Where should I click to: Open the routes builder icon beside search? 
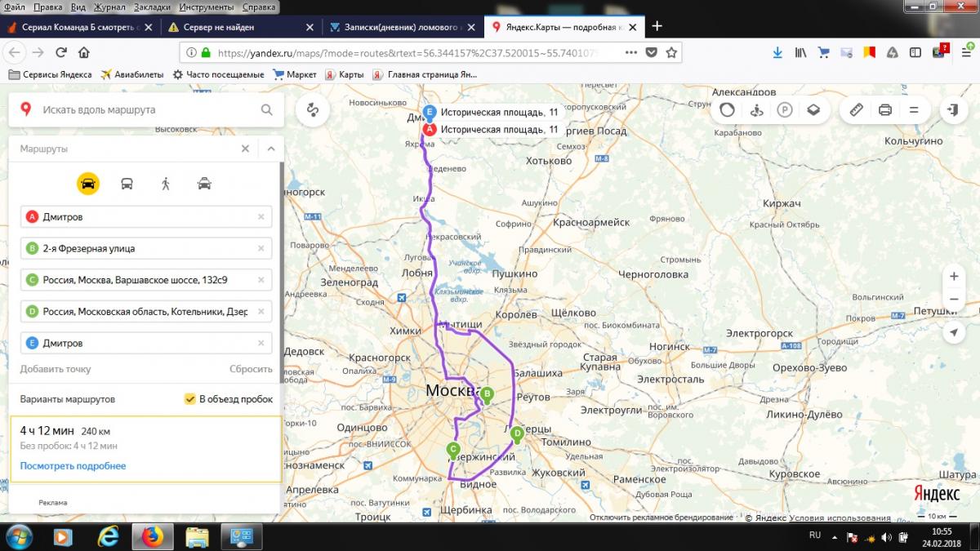(x=313, y=109)
